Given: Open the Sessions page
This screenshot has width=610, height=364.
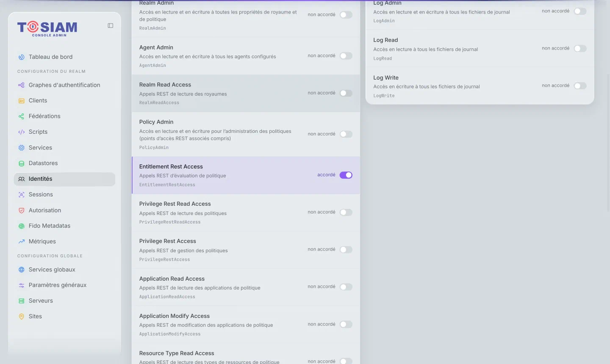Looking at the screenshot, I should [64, 195].
